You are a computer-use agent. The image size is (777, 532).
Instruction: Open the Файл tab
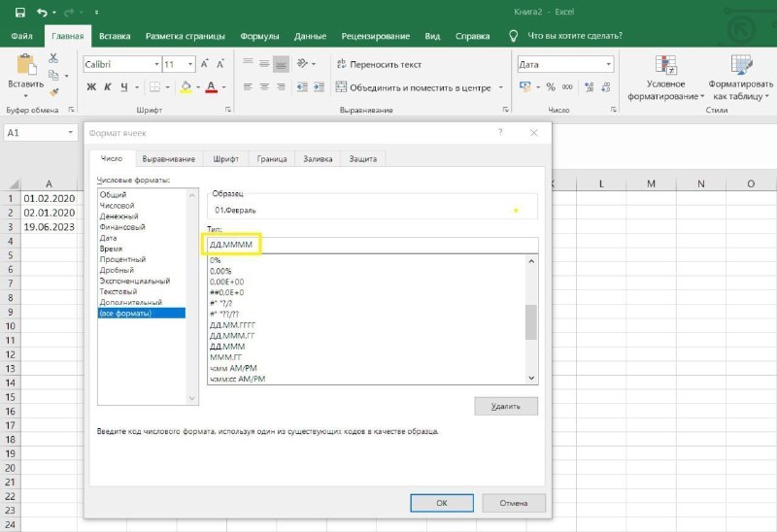pos(21,36)
